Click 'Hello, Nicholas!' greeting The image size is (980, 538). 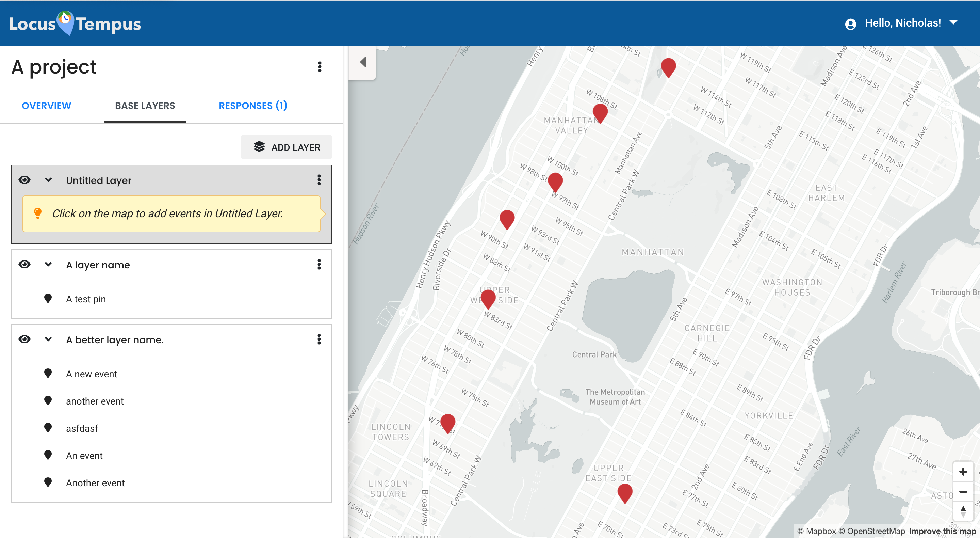point(903,23)
